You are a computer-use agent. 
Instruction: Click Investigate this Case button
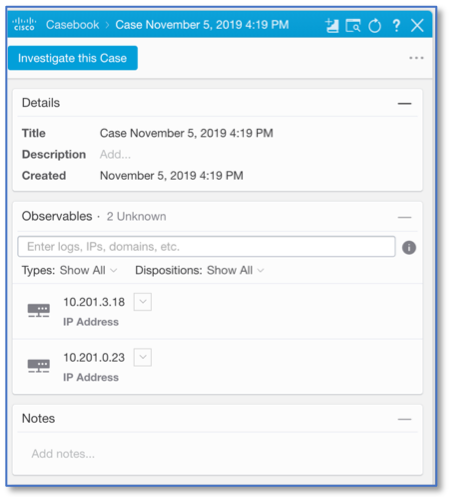tap(73, 58)
